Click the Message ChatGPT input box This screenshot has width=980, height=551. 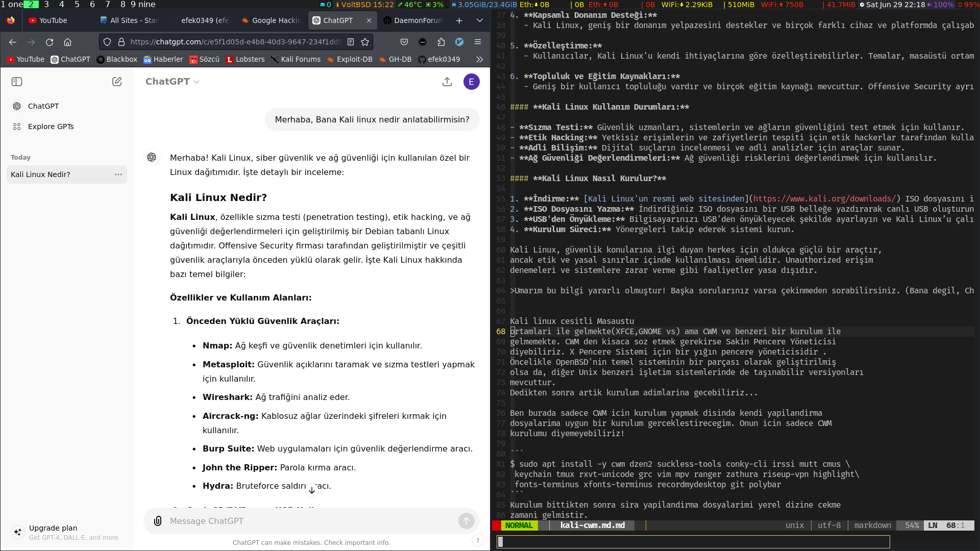pos(311,521)
